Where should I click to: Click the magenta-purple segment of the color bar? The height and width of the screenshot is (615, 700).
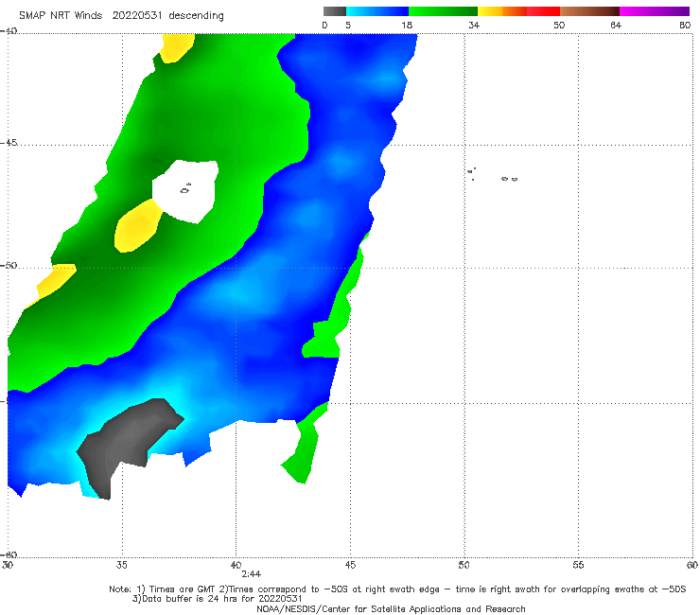coord(655,11)
